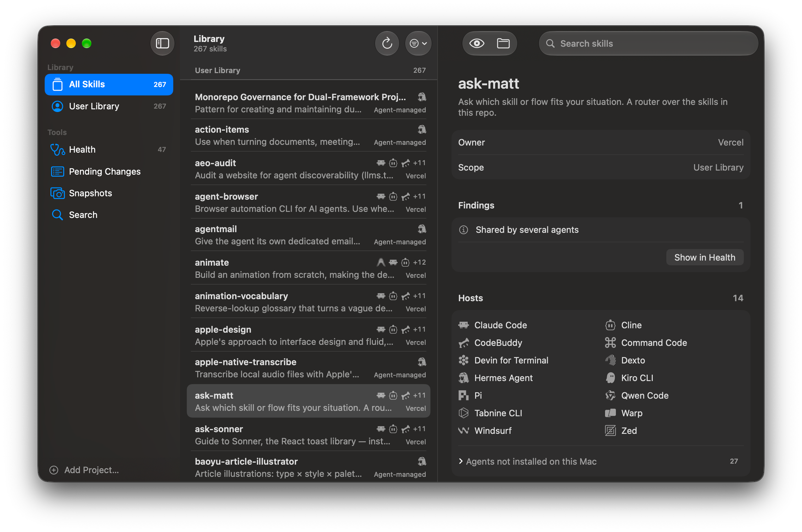Select the agent-browser skill

308,203
